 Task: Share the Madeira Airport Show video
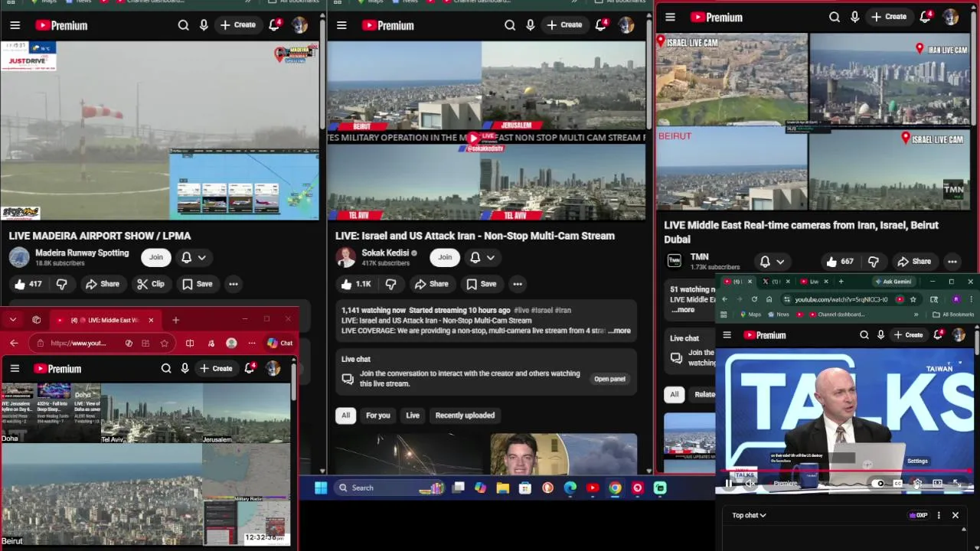point(102,284)
